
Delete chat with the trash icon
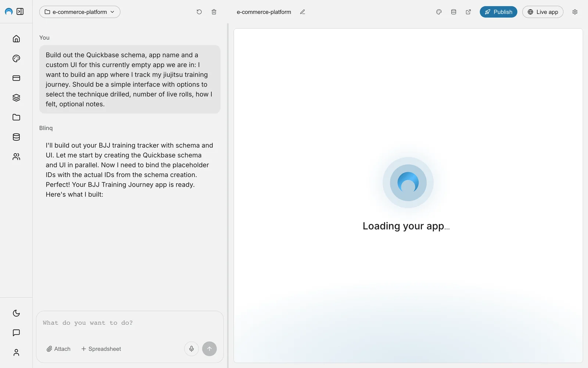tap(214, 12)
